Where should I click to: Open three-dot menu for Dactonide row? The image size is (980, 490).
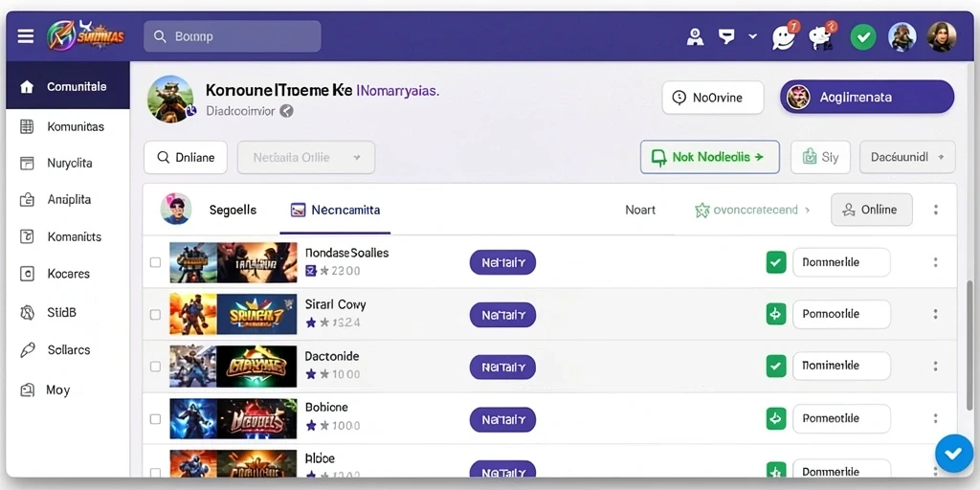(935, 366)
